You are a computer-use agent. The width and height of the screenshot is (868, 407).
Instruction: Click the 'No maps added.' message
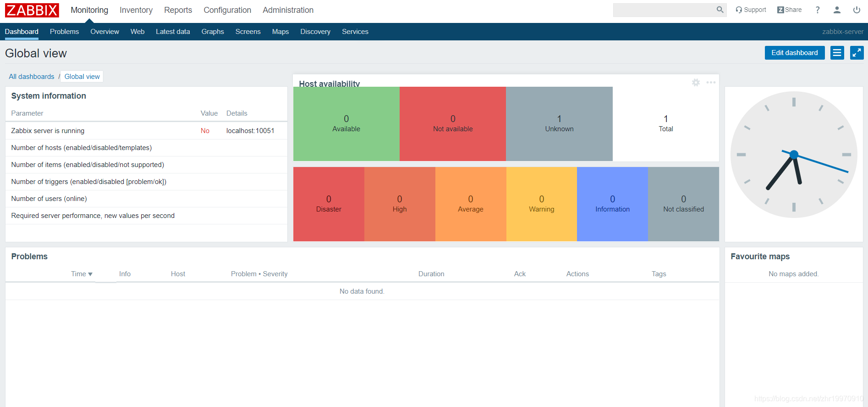coord(794,274)
